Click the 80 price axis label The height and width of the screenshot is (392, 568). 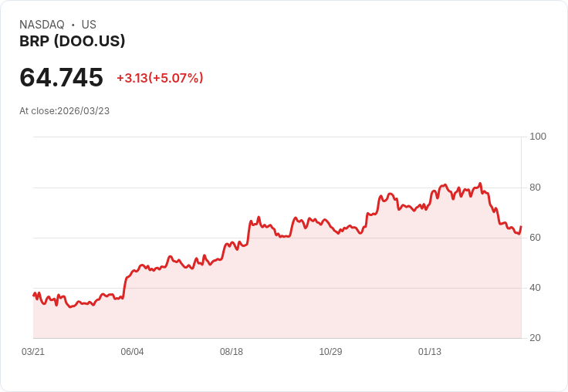click(x=535, y=188)
